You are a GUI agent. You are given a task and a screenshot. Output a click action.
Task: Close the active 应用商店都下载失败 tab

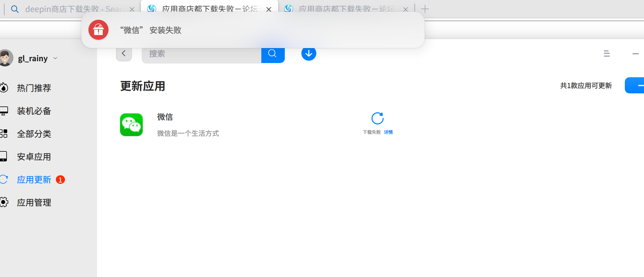(269, 9)
